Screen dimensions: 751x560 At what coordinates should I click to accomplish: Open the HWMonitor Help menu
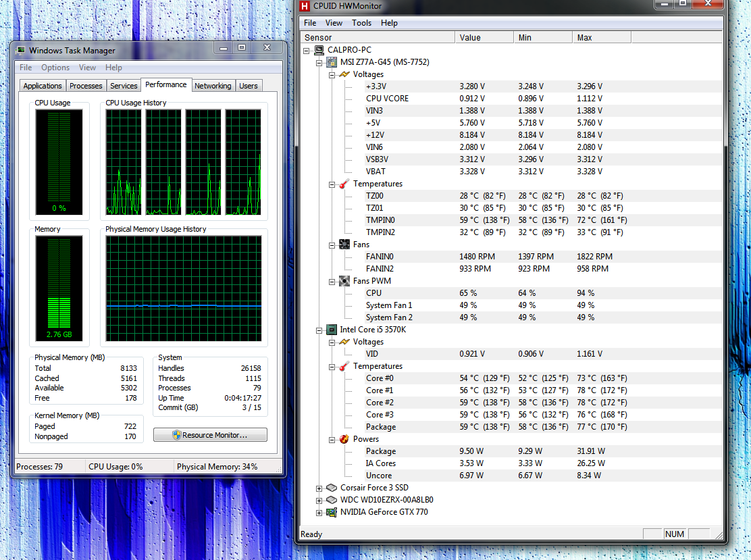coord(390,23)
